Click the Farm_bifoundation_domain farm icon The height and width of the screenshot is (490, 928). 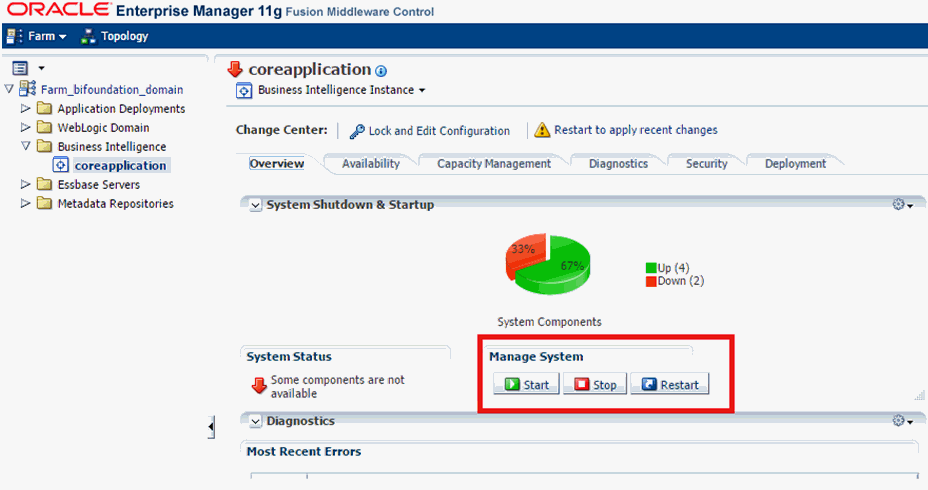click(x=27, y=89)
